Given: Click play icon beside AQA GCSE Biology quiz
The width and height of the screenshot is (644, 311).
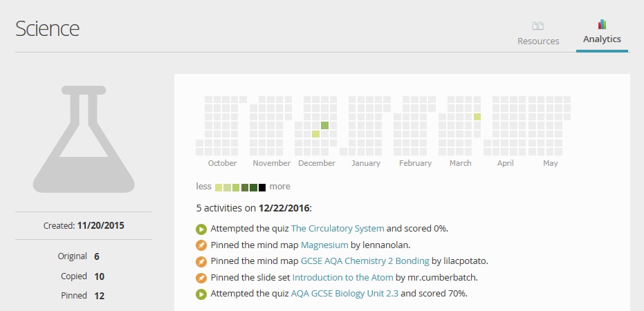Looking at the screenshot, I should tap(201, 294).
